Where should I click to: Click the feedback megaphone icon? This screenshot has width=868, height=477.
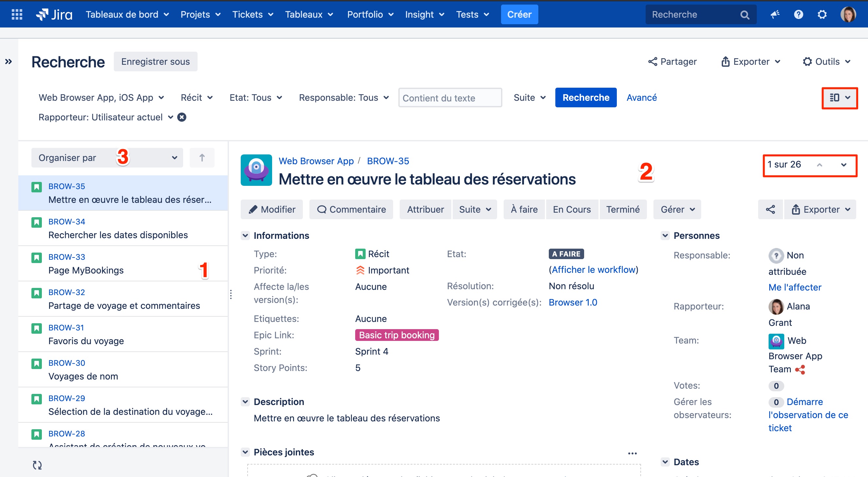[x=775, y=14]
